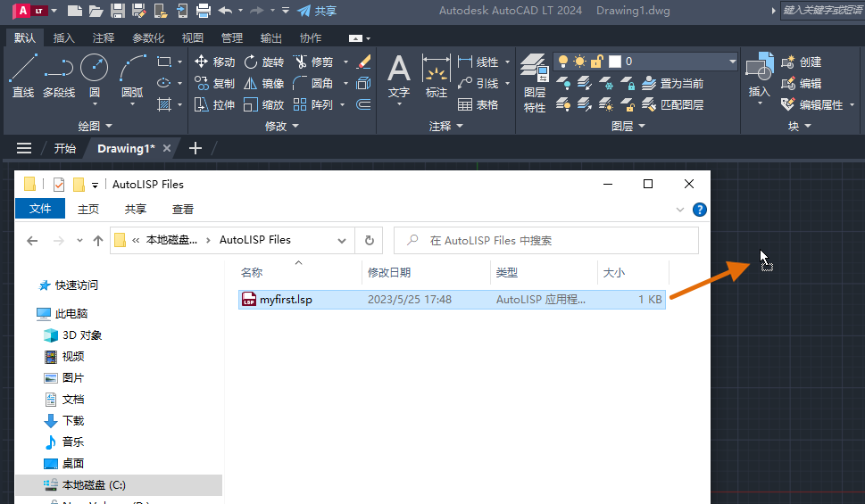Viewport: 865px width, 504px height.
Task: Click the 匹配图层 (Match Layer) button
Action: pos(673,104)
